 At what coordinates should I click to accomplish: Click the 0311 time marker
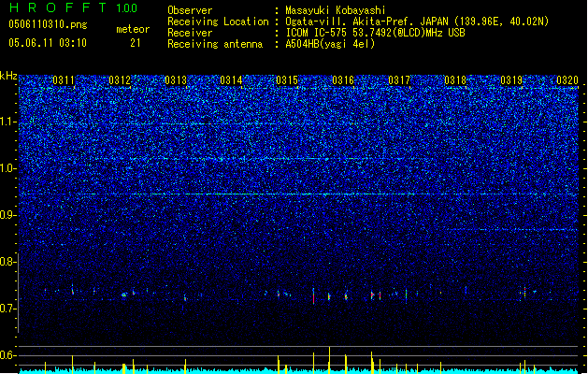[x=64, y=80]
